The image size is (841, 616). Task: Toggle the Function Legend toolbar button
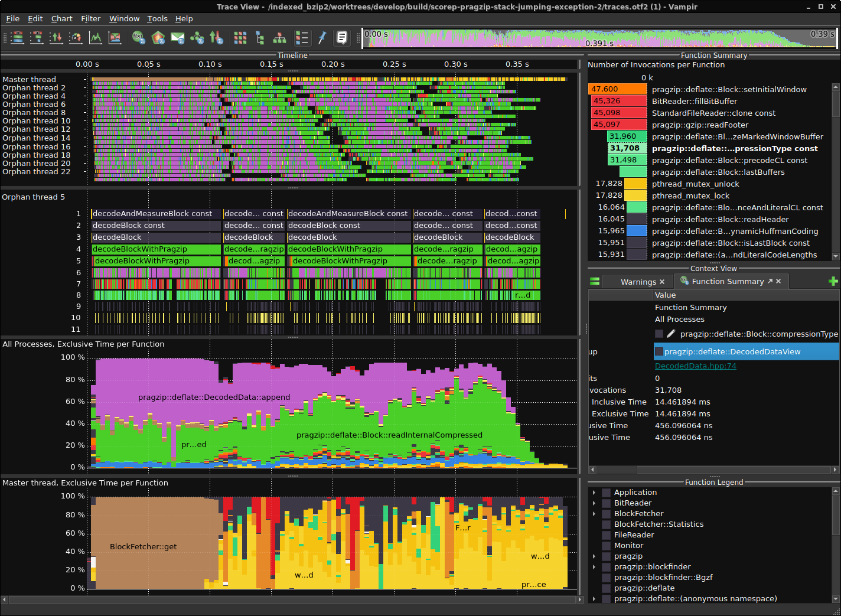[302, 38]
